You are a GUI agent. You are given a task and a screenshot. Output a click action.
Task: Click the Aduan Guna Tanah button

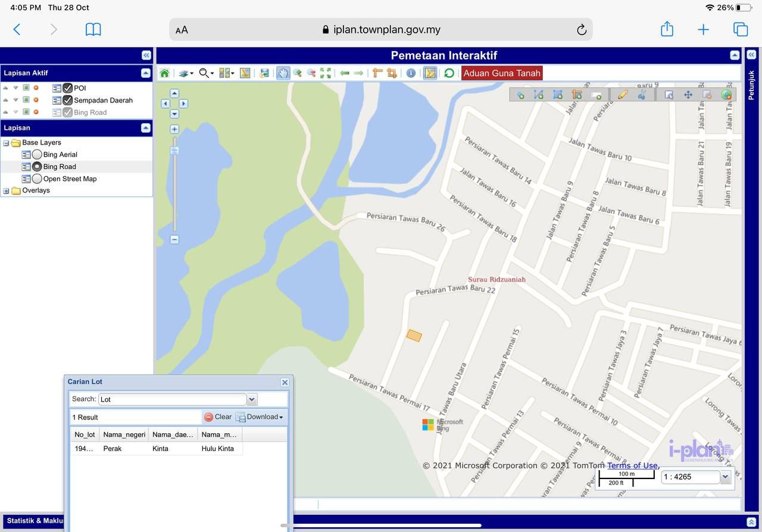(502, 73)
